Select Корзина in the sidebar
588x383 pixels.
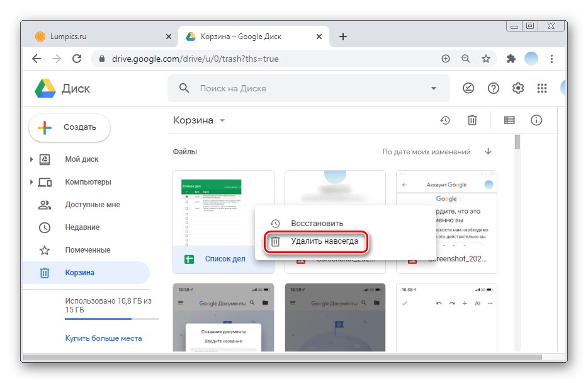click(86, 273)
